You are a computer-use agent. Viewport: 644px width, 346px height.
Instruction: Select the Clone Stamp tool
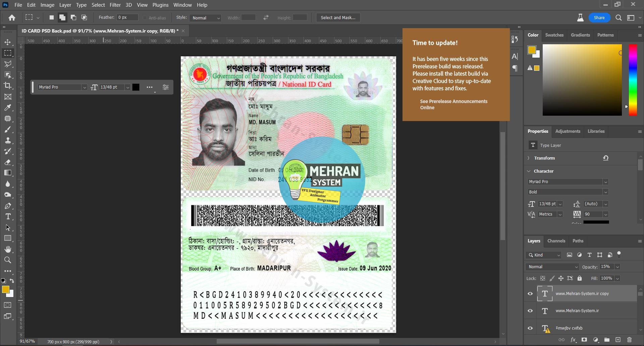[8, 140]
